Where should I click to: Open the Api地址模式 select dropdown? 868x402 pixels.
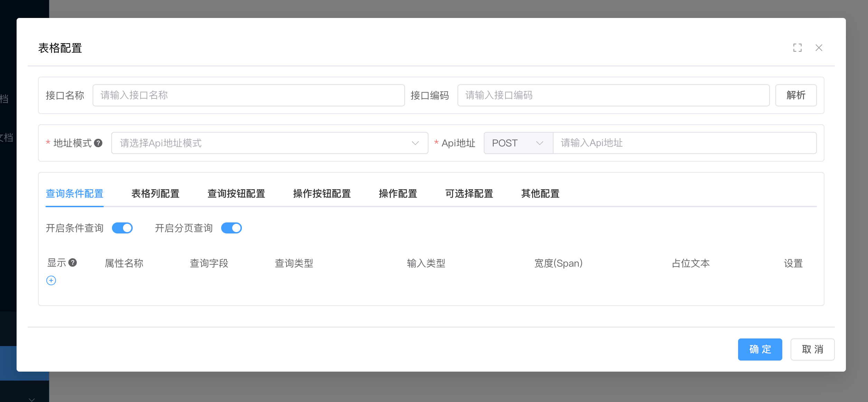pyautogui.click(x=270, y=143)
